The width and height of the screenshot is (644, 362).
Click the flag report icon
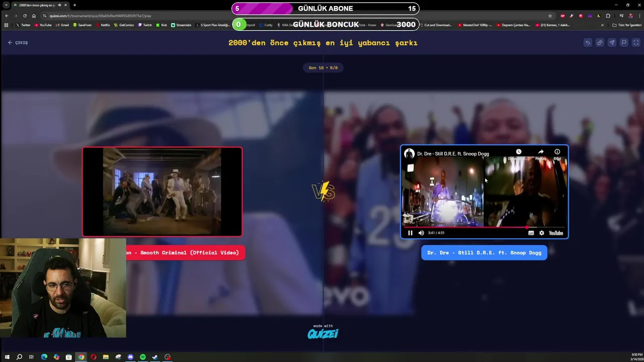pos(624,43)
